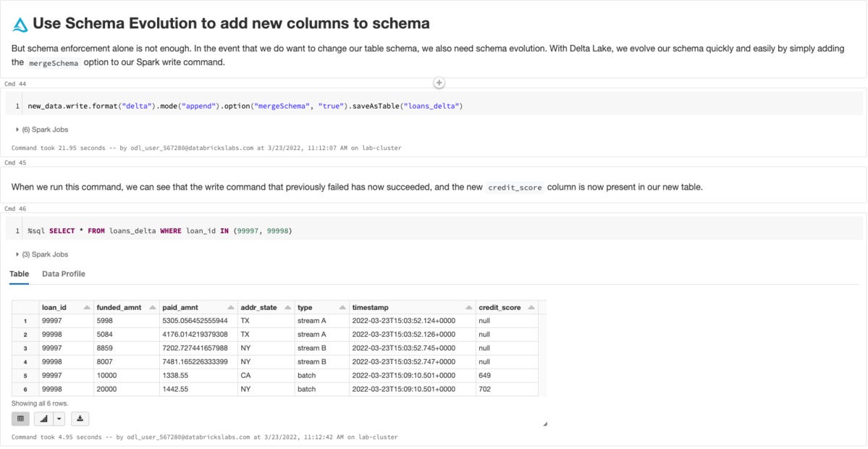Click into the mergeSchema write command code
Image resolution: width=868 pixels, height=449 pixels.
(x=245, y=106)
